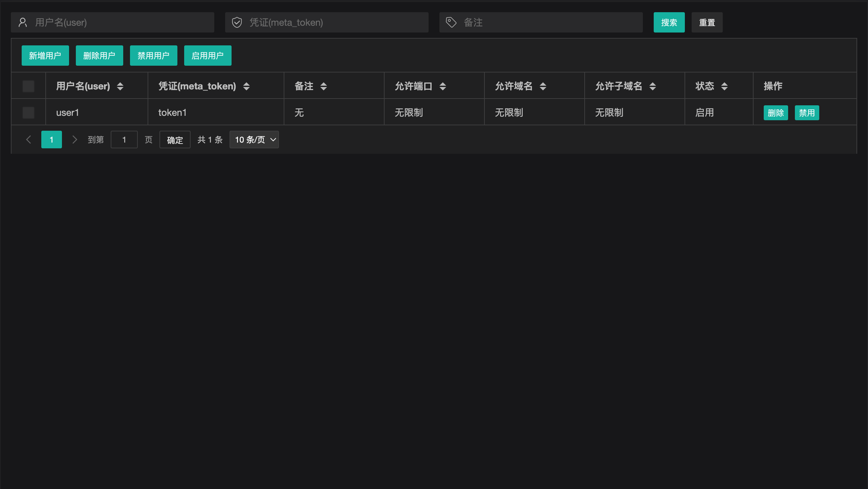868x489 pixels.
Task: Click the page number input field
Action: (124, 140)
